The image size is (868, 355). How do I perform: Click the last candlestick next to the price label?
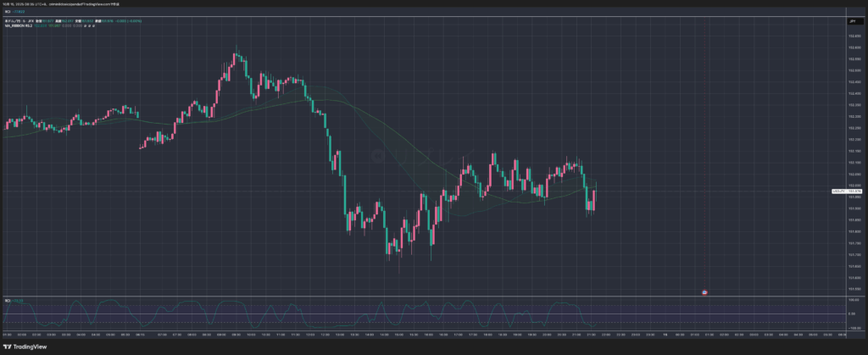click(x=595, y=199)
